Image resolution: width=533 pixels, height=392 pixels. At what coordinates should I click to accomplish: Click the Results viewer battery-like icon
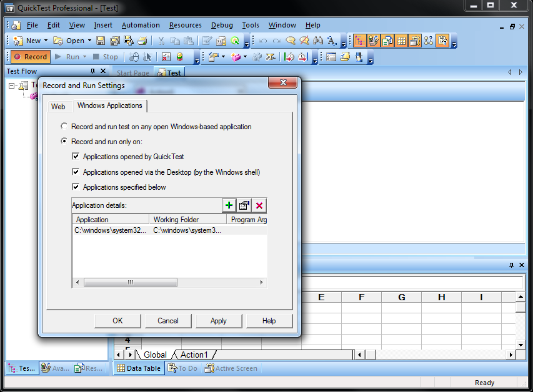[179, 57]
